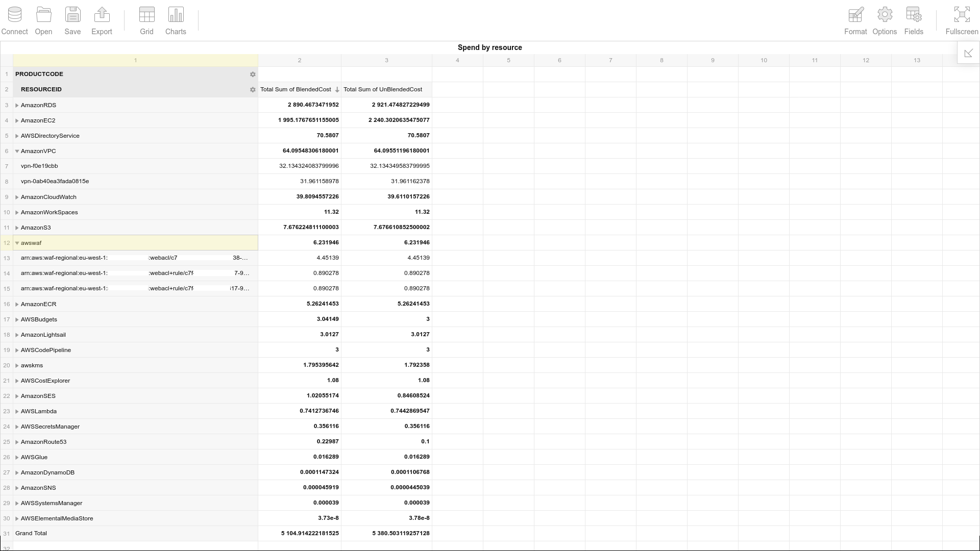Open the Fields list

coord(914,21)
